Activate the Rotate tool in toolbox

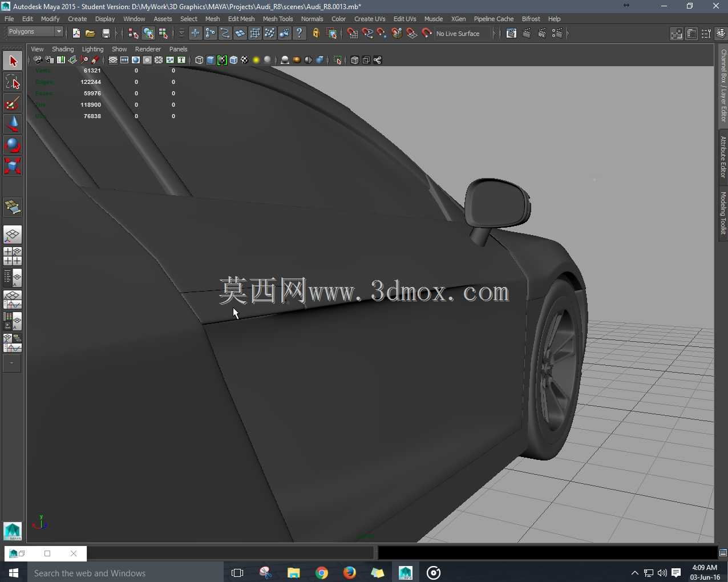pos(13,145)
